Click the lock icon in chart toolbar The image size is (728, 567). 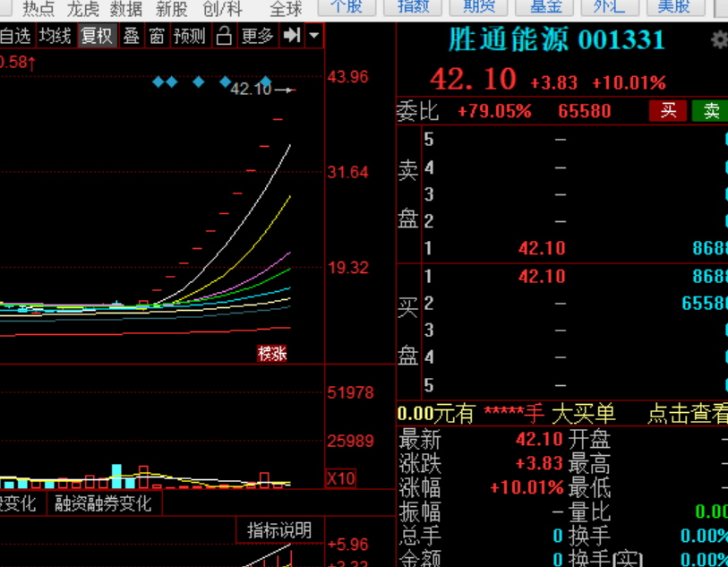(224, 36)
